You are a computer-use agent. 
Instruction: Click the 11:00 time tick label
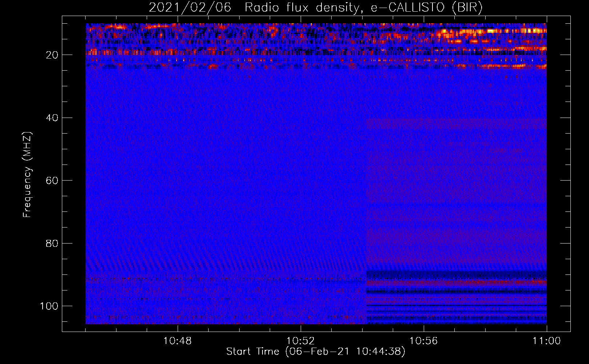coord(546,341)
